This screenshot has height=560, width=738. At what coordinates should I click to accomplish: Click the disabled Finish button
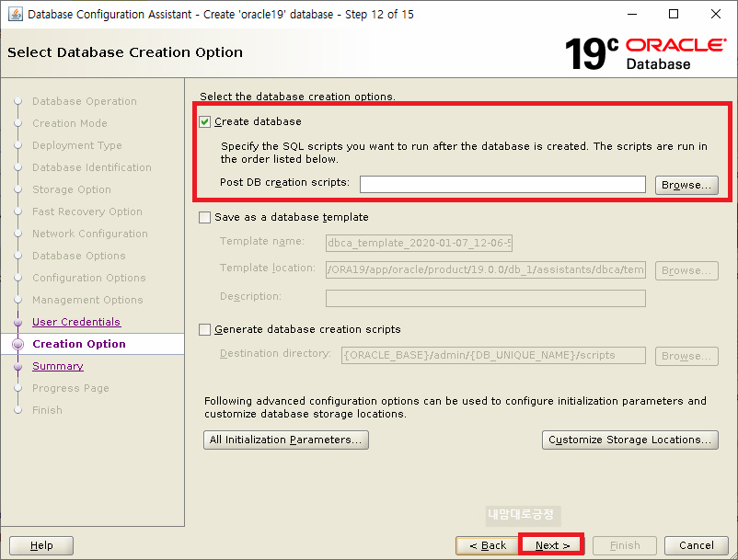pyautogui.click(x=625, y=545)
